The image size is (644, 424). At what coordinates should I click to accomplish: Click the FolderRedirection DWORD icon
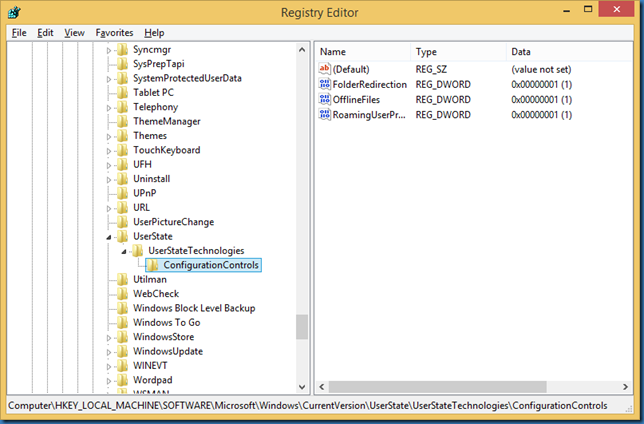tap(324, 84)
